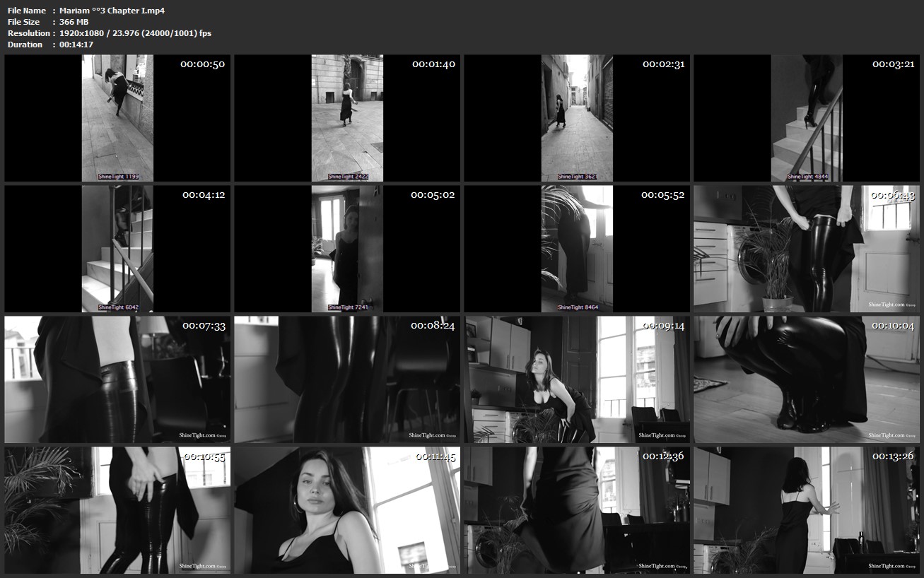Click the staircase thumbnail at 00:03:21

point(807,118)
